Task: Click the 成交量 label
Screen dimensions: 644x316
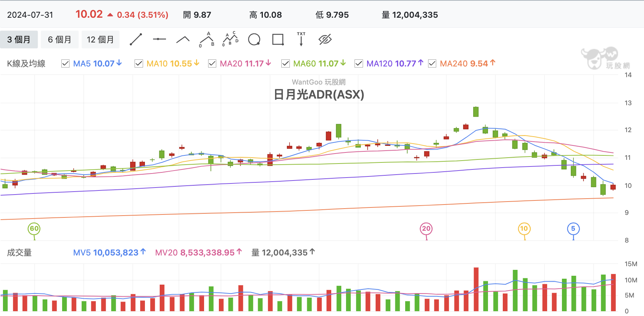Action: 19,253
